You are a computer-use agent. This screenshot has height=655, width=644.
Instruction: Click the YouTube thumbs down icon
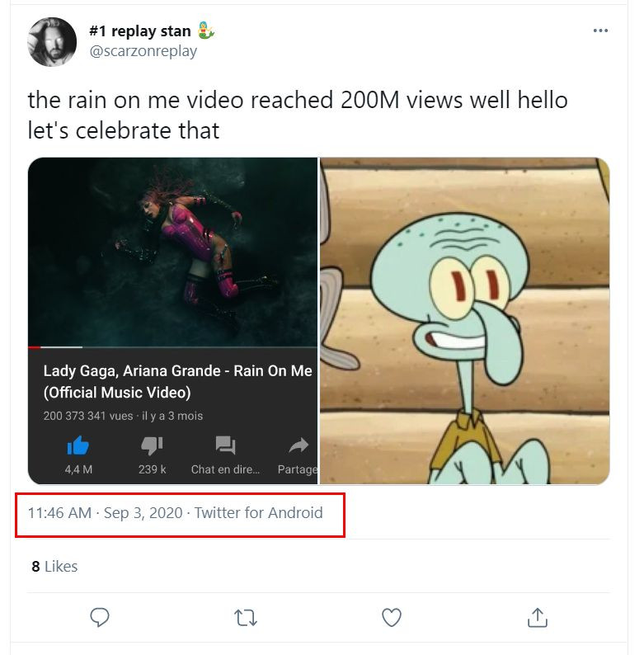pos(152,446)
